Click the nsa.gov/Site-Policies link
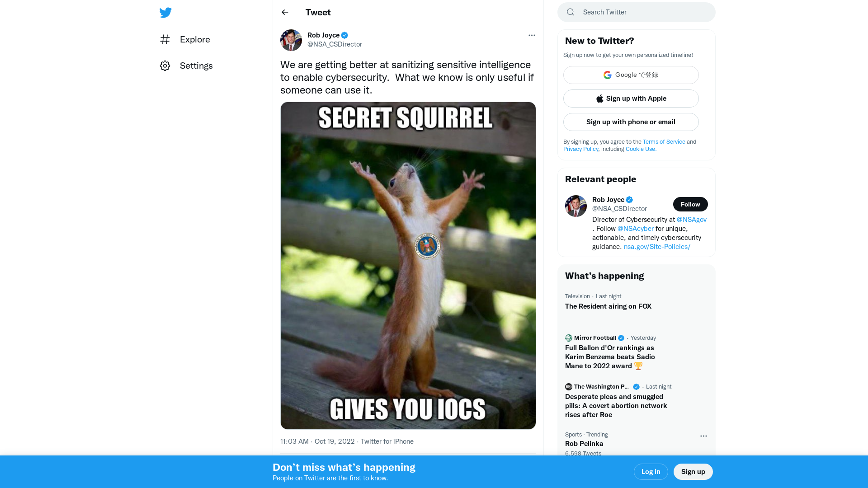This screenshot has width=868, height=488. coord(656,246)
